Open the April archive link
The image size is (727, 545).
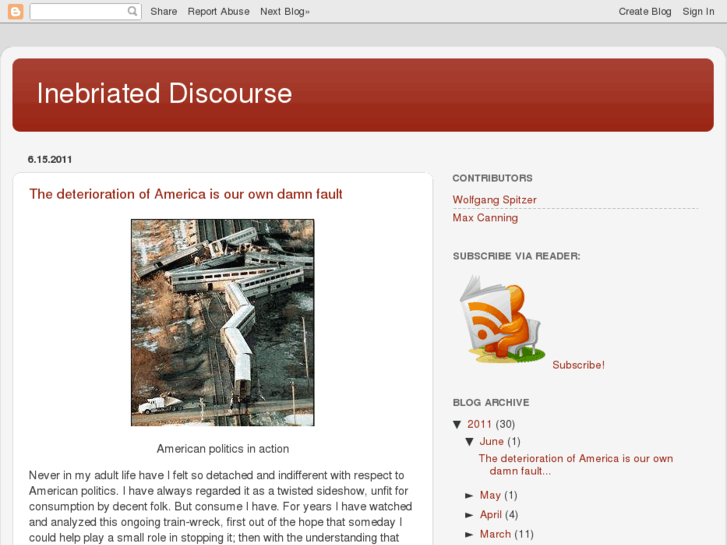click(x=491, y=515)
